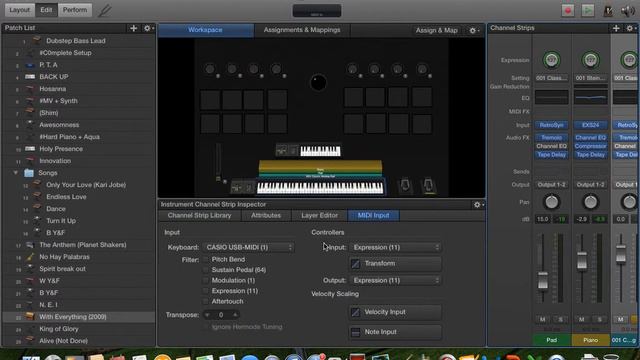
Task: Select the King of Glory patch
Action: click(x=78, y=329)
